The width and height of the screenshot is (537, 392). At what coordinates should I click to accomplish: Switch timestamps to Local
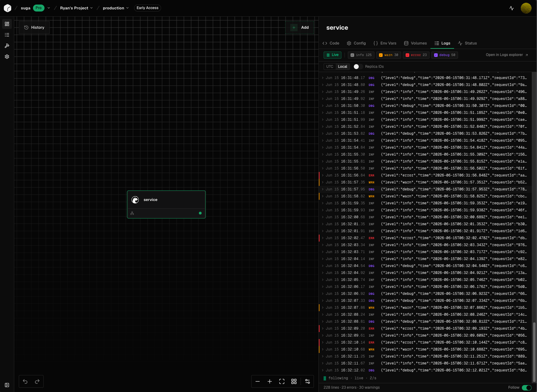pos(343,67)
